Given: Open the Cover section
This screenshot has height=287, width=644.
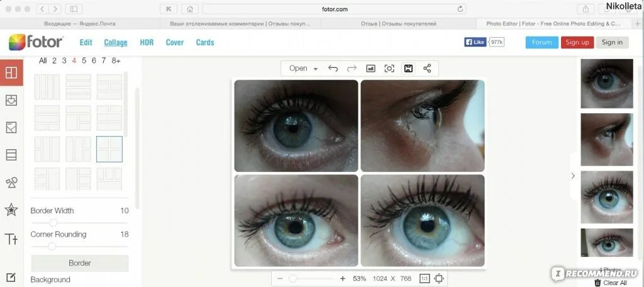Looking at the screenshot, I should (175, 42).
